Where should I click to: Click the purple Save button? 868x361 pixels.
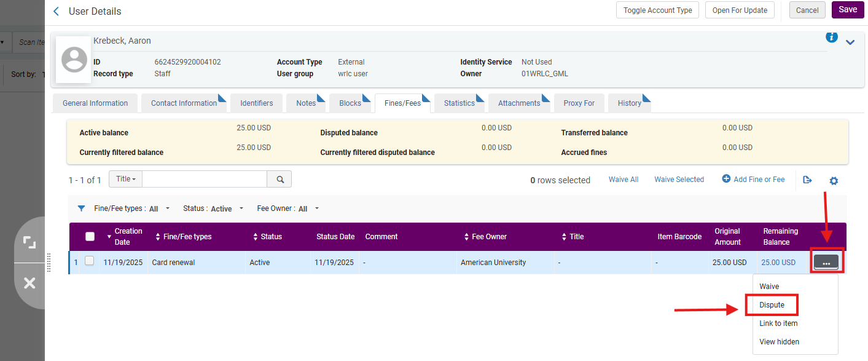pyautogui.click(x=848, y=10)
